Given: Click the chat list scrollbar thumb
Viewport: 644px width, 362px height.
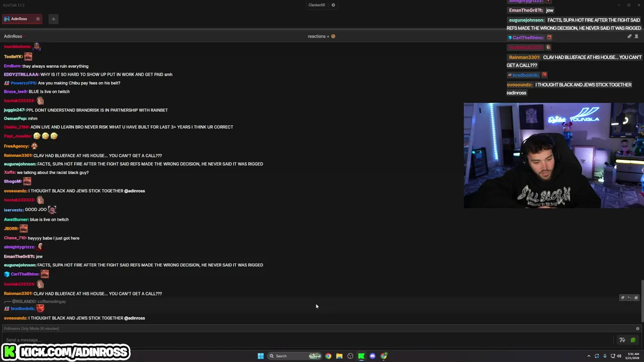Looking at the screenshot, I should pos(642,301).
